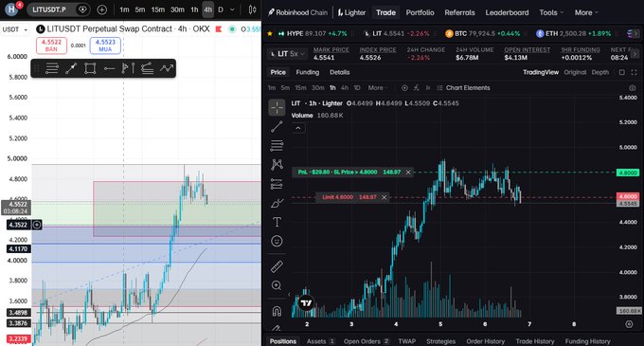Select BTC 79,924.5 in ticker strip
Viewport: 644px width, 346px height.
tap(483, 34)
